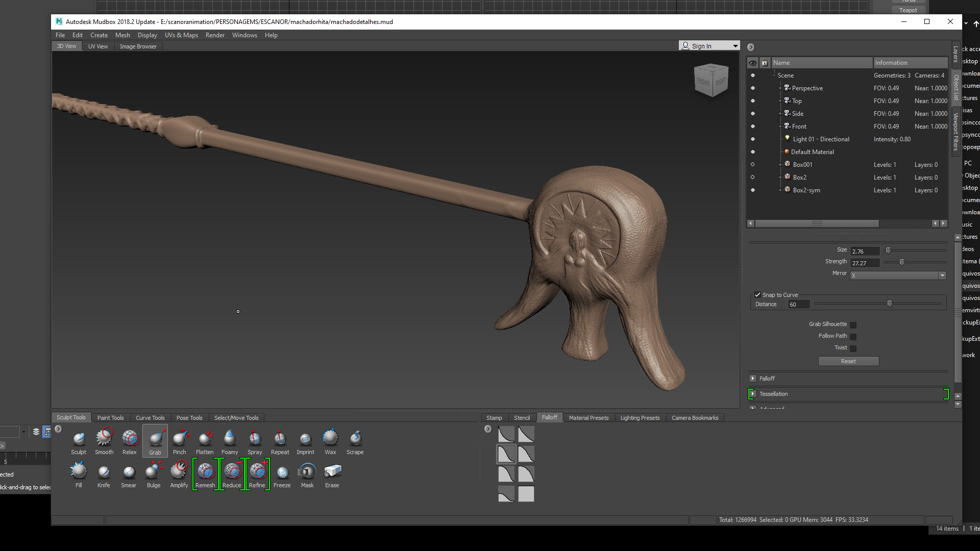
Task: Collapse the Scene tree node
Action: pyautogui.click(x=774, y=76)
